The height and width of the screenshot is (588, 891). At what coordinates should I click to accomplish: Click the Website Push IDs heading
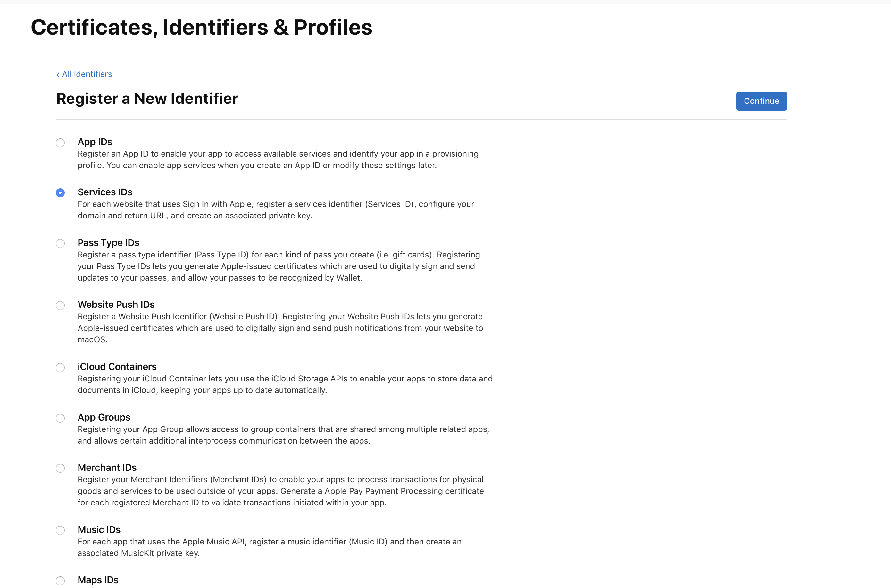point(116,305)
